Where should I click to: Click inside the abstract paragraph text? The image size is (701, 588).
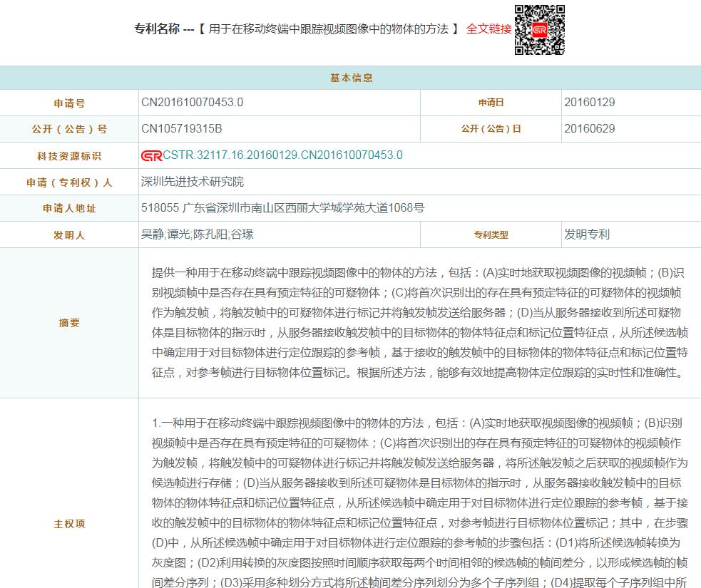click(x=419, y=322)
